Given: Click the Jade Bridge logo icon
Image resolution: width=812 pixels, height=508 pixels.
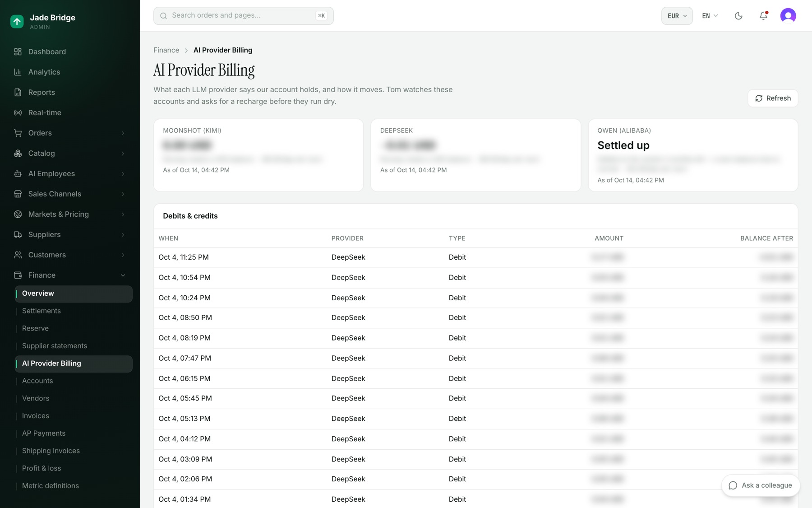Looking at the screenshot, I should point(17,21).
